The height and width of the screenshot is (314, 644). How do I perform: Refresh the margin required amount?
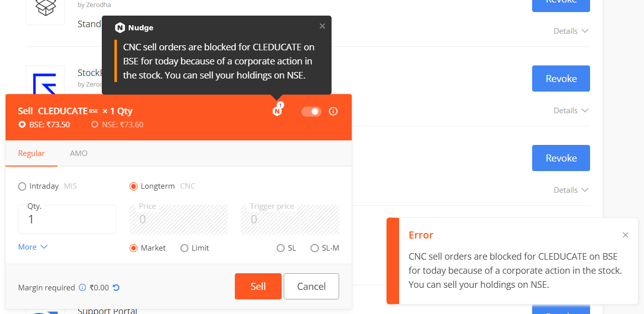(x=116, y=287)
